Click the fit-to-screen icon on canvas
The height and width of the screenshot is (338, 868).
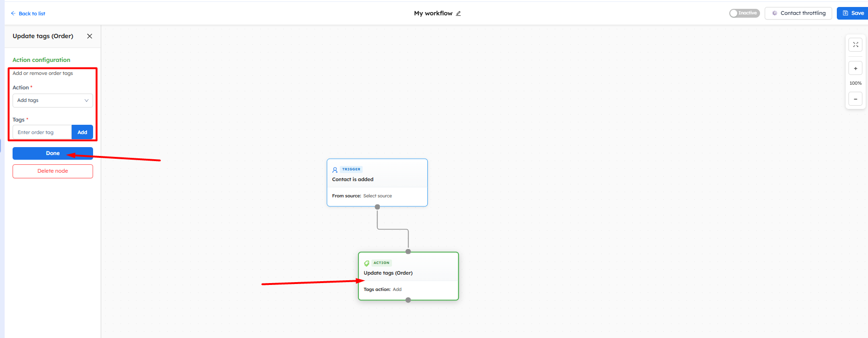click(855, 45)
